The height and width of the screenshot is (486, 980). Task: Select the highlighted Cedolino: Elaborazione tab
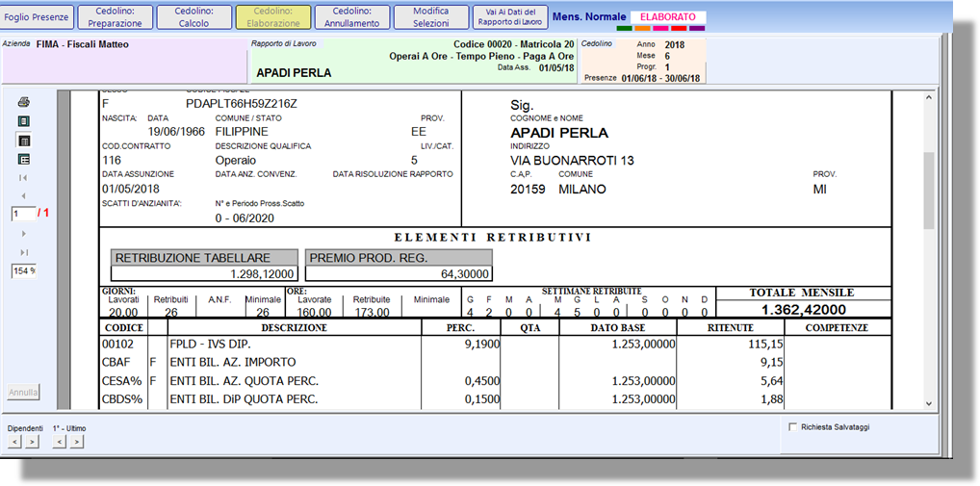(x=273, y=17)
